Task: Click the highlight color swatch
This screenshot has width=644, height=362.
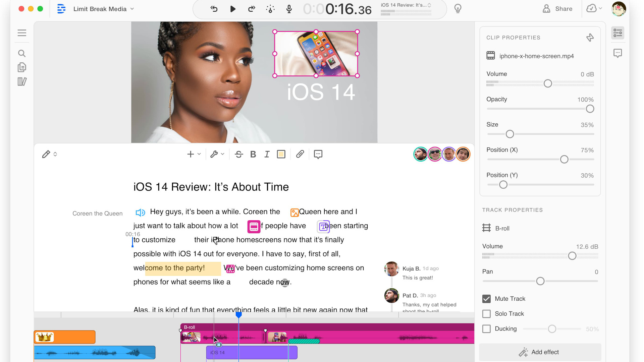Action: pyautogui.click(x=281, y=154)
